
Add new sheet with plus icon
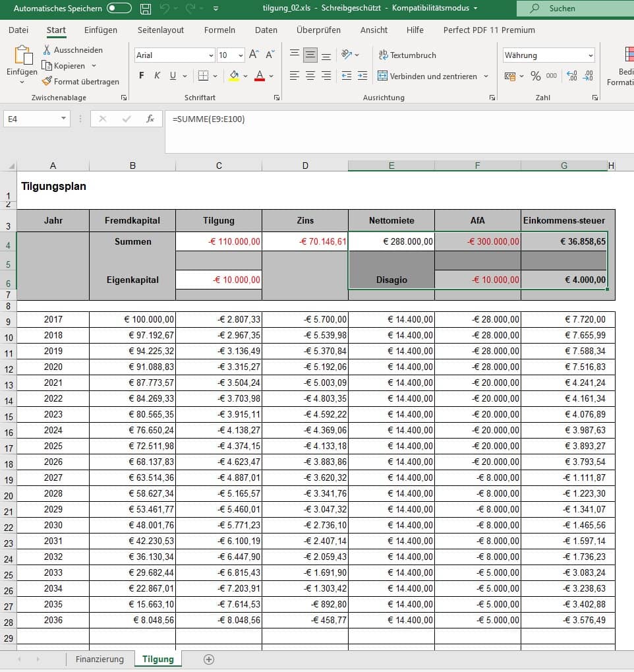[209, 659]
